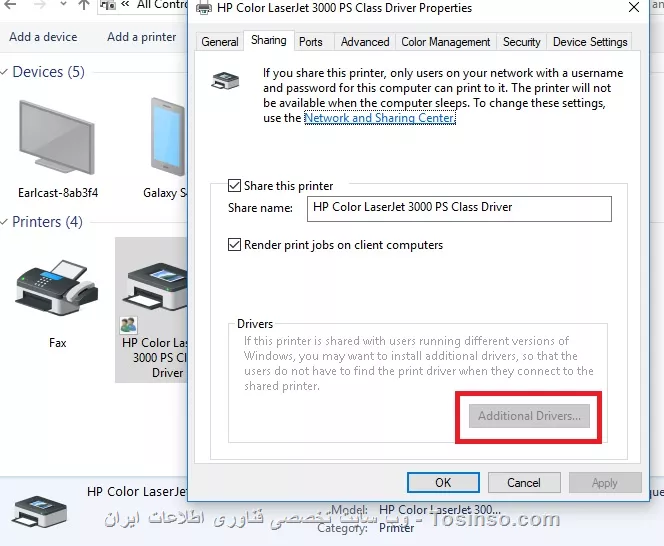Viewport: 664px width, 546px height.
Task: Click the printer icon in Sharing tab
Action: coord(225,80)
